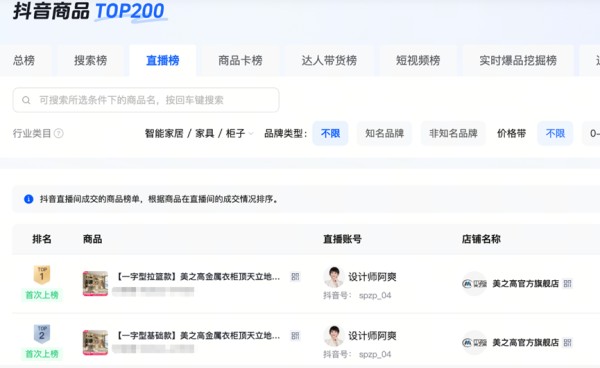Switch to the 达人带货榜 tab
The height and width of the screenshot is (368, 600).
click(x=329, y=60)
